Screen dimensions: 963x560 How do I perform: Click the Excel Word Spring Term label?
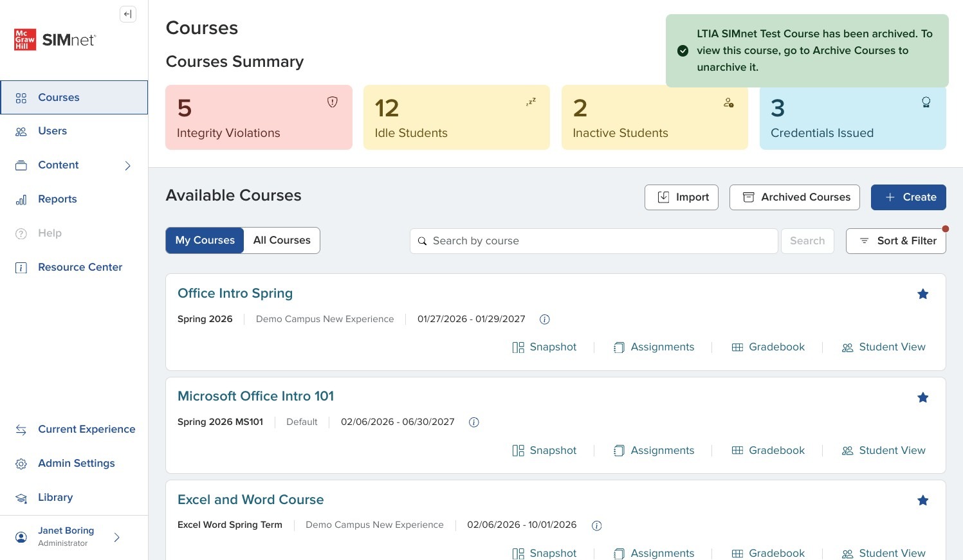pos(230,525)
